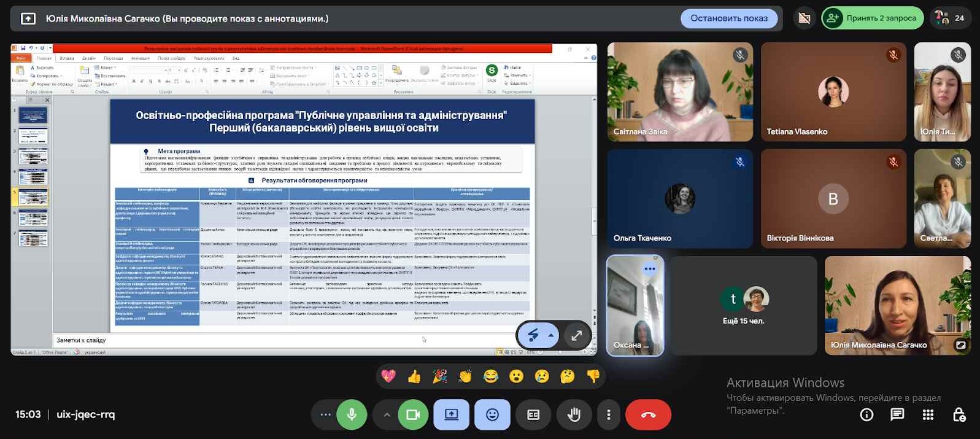Click Остановить показ button
The width and height of the screenshot is (980, 439).
728,18
